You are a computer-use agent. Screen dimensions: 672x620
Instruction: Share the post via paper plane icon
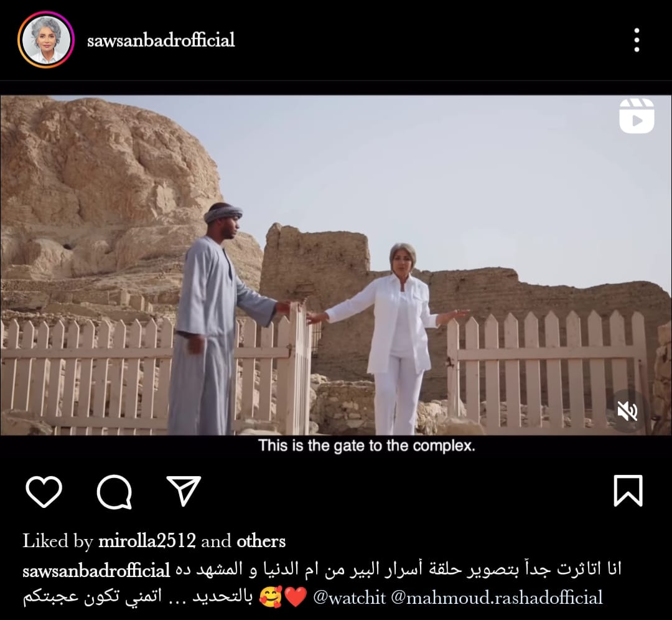tap(184, 491)
